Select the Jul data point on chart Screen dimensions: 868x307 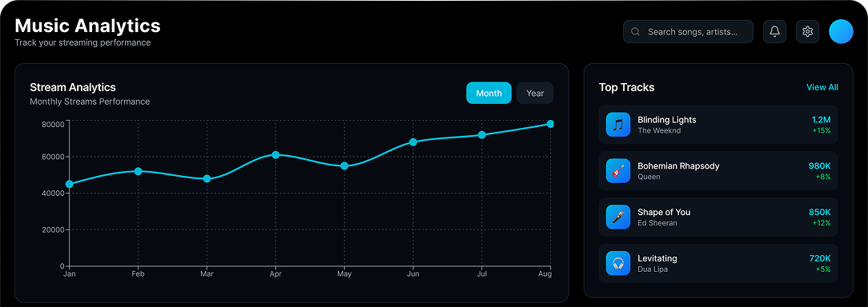pos(481,135)
